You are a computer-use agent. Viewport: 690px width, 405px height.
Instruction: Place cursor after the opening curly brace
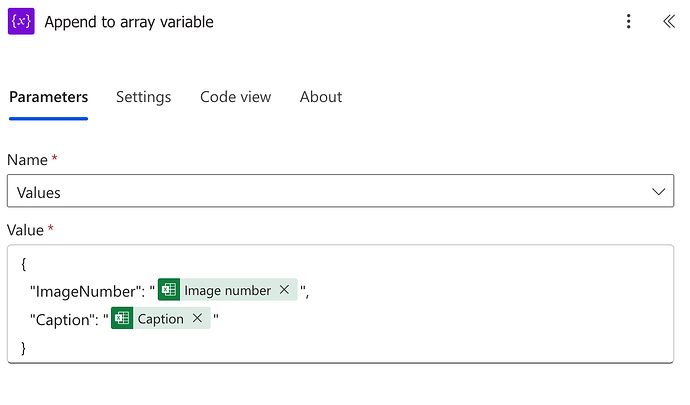pyautogui.click(x=28, y=263)
